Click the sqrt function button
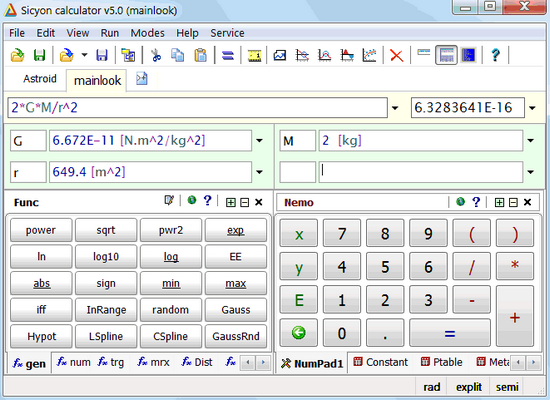 point(106,230)
